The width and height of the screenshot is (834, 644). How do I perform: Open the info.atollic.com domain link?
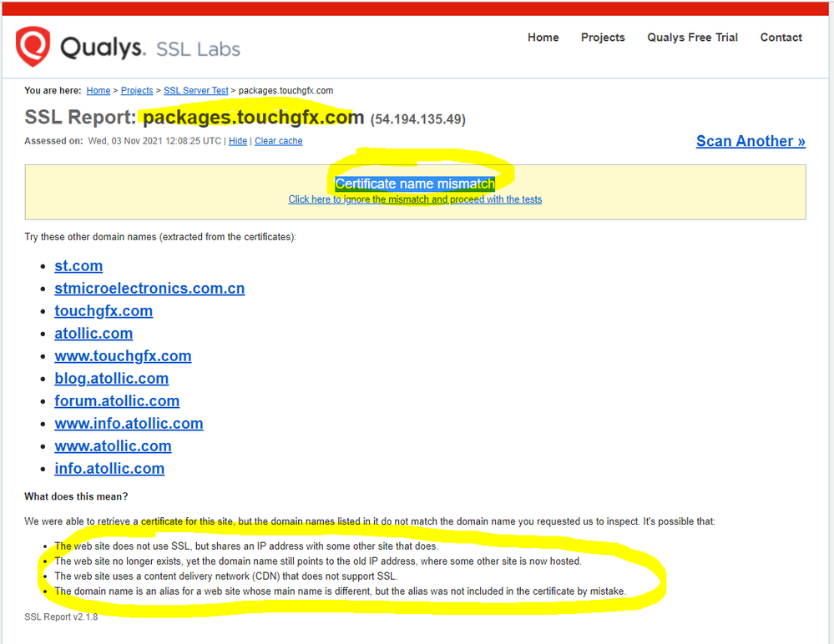(x=109, y=469)
